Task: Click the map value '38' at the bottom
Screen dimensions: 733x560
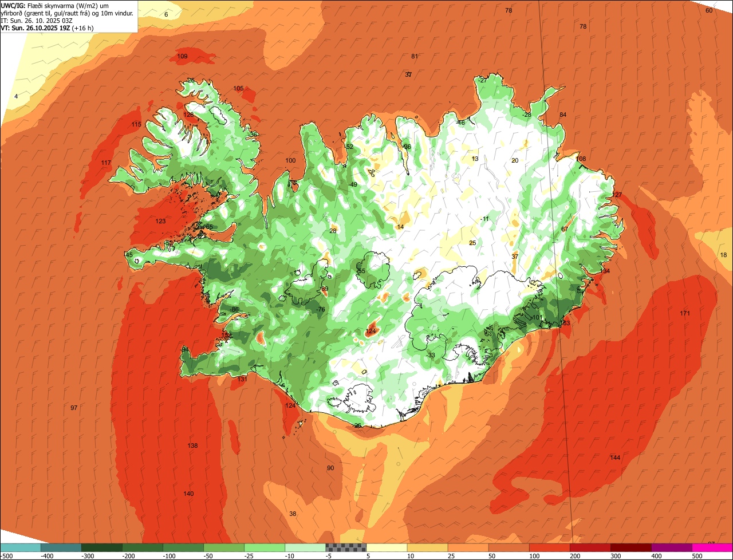Action: [x=293, y=514]
